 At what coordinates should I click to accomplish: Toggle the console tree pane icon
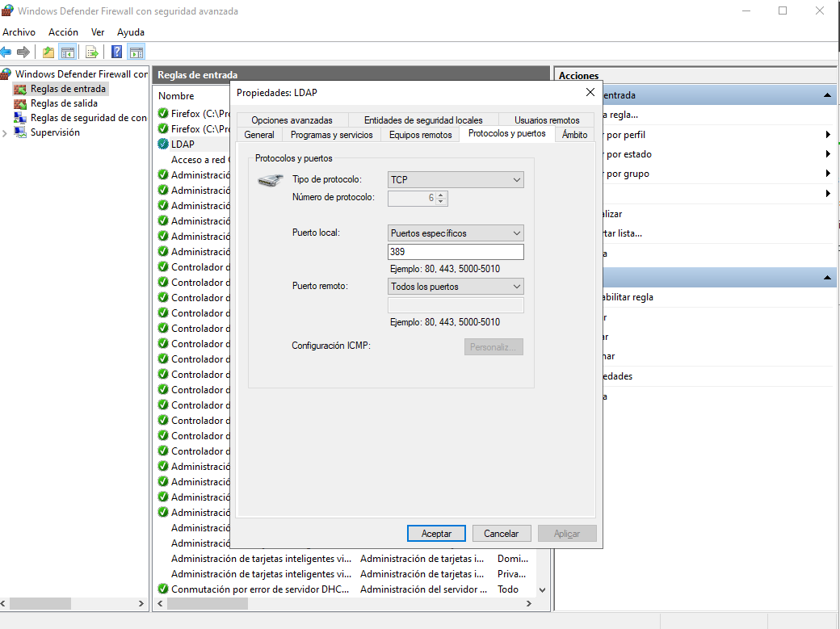coord(68,52)
